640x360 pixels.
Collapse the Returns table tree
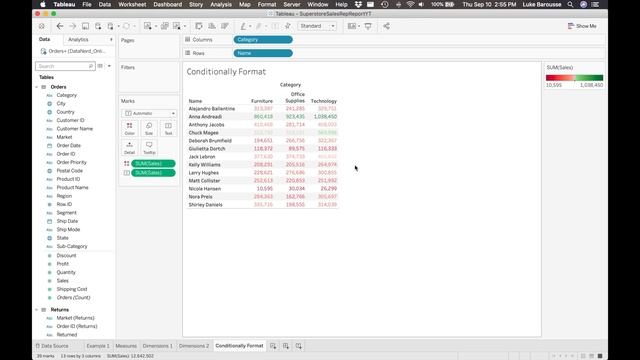(37, 310)
